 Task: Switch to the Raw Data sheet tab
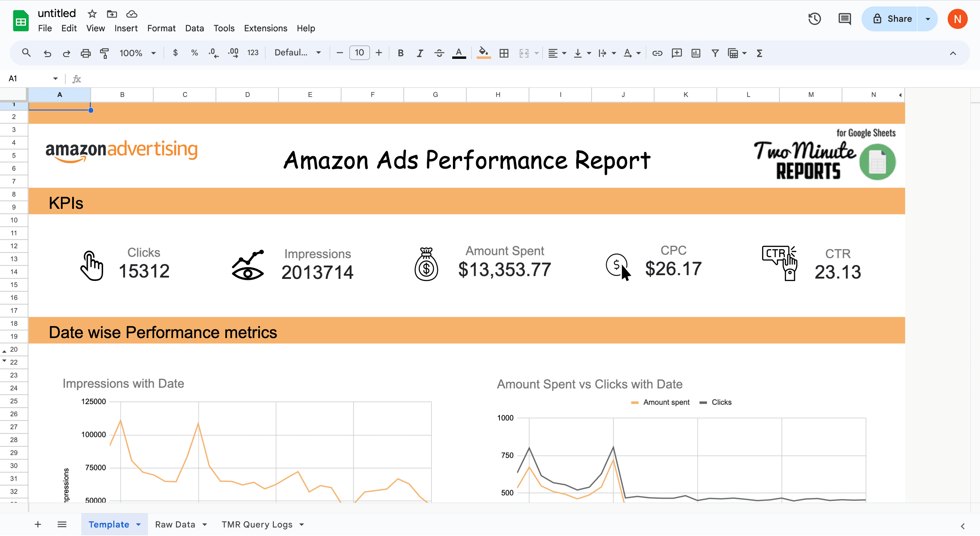pos(175,524)
